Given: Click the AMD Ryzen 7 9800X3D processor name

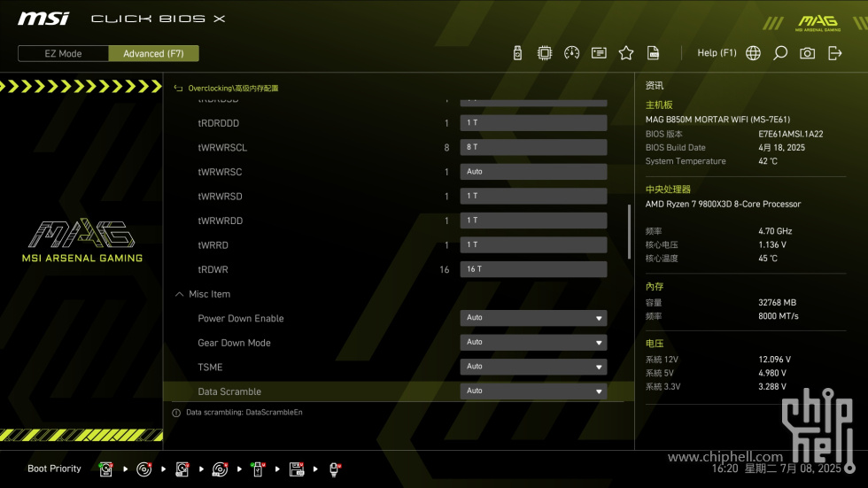Looking at the screenshot, I should (723, 205).
